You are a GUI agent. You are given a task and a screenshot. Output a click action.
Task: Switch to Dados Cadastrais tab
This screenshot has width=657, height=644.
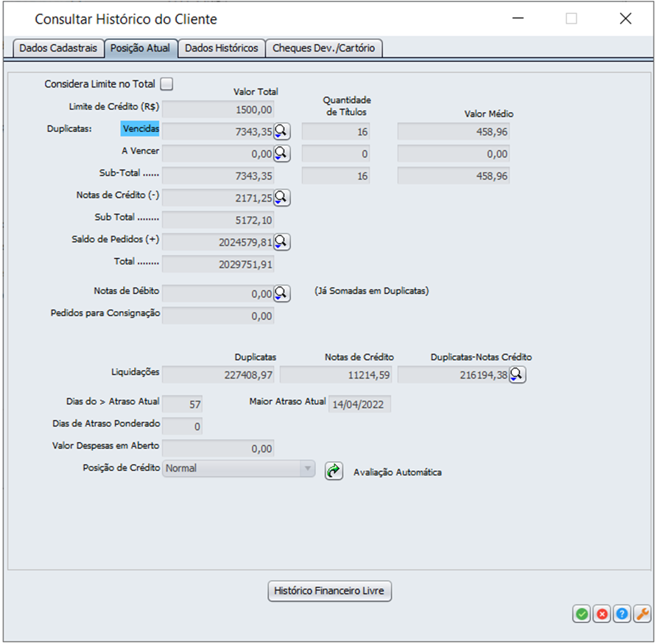point(58,49)
